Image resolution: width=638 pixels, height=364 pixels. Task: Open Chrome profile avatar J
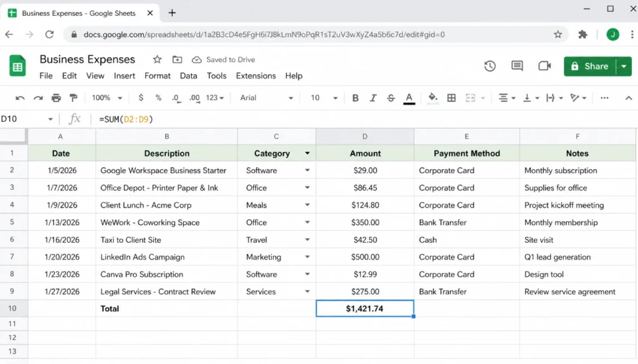click(x=613, y=34)
